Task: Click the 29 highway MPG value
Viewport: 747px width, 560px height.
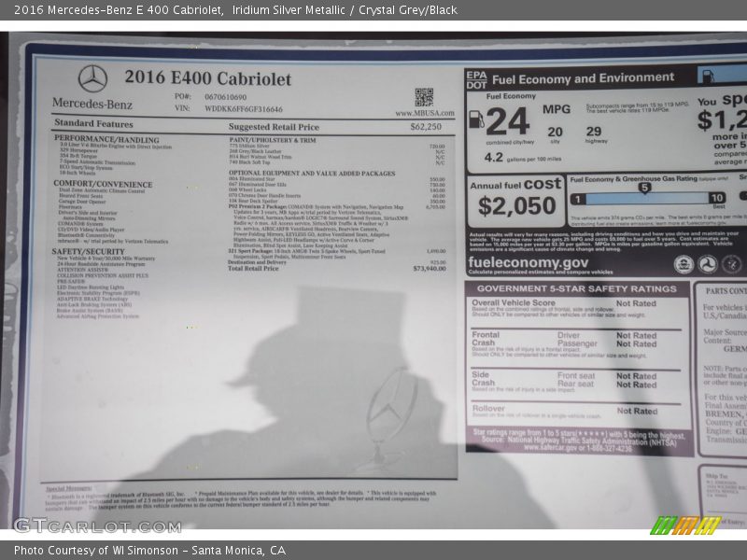Action: point(594,132)
